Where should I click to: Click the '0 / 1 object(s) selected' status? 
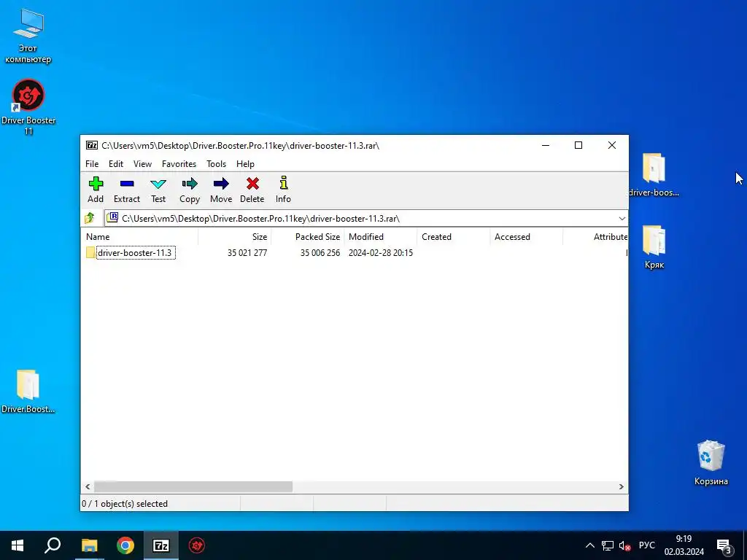[x=125, y=504]
